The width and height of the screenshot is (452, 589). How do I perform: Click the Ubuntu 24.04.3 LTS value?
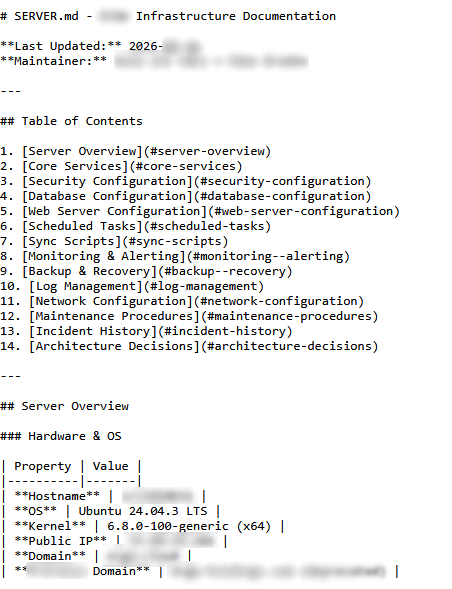143,511
